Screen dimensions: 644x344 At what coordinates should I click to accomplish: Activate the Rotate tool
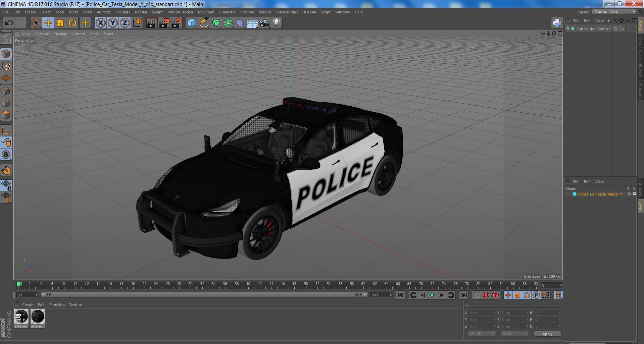(x=72, y=23)
